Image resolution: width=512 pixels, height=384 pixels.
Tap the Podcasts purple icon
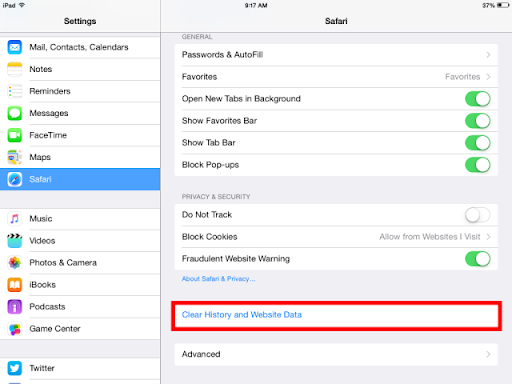[x=15, y=307]
